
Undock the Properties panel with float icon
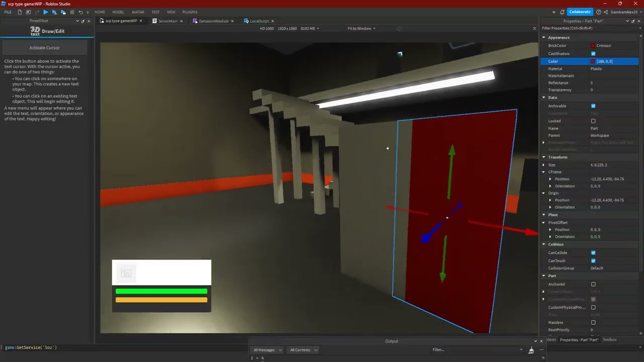point(633,21)
